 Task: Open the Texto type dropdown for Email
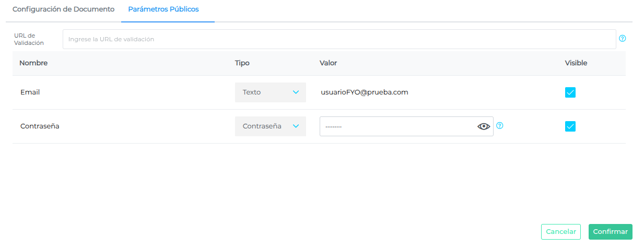(x=270, y=92)
